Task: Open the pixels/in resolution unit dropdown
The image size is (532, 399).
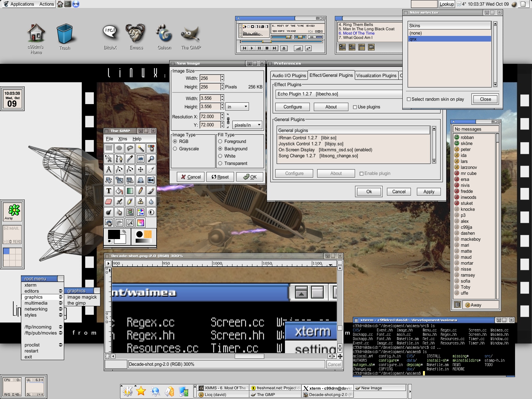Action: (247, 125)
